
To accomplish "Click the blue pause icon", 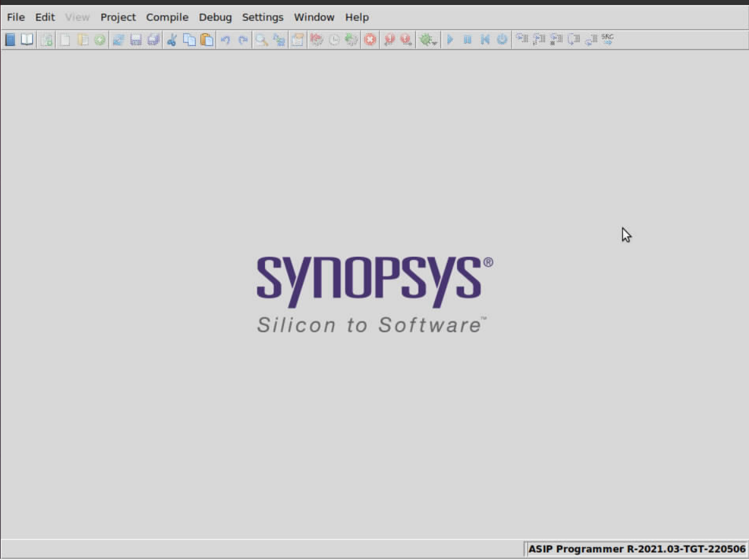I will 468,40.
